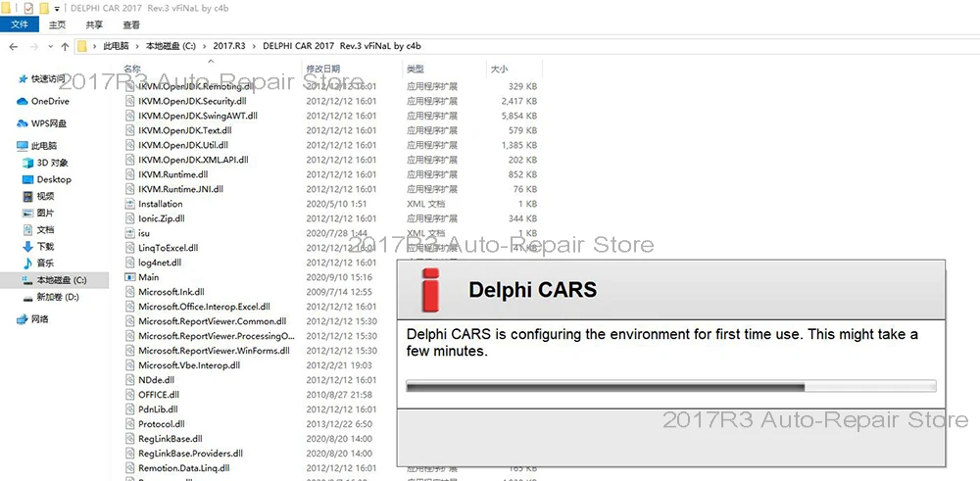The image size is (980, 481).
Task: Click the Main application file icon
Action: [130, 277]
